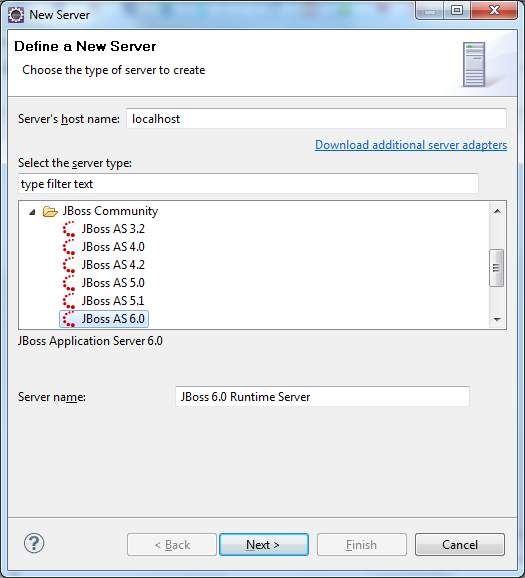
Task: Click the server list scroll-up arrow
Action: pyautogui.click(x=497, y=211)
